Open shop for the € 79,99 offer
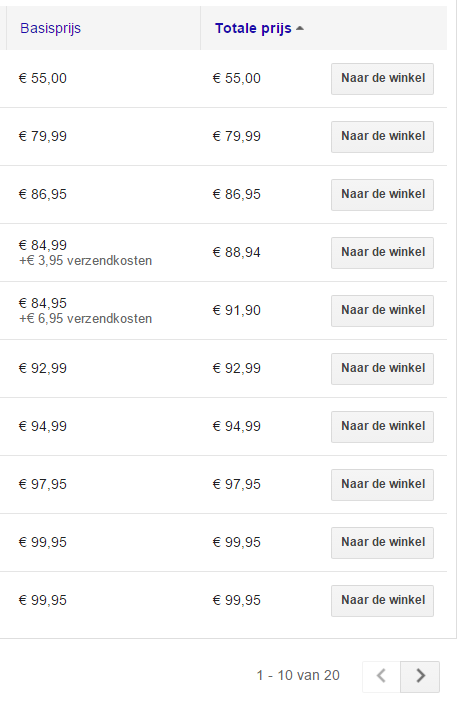The width and height of the screenshot is (458, 709). pyautogui.click(x=382, y=137)
